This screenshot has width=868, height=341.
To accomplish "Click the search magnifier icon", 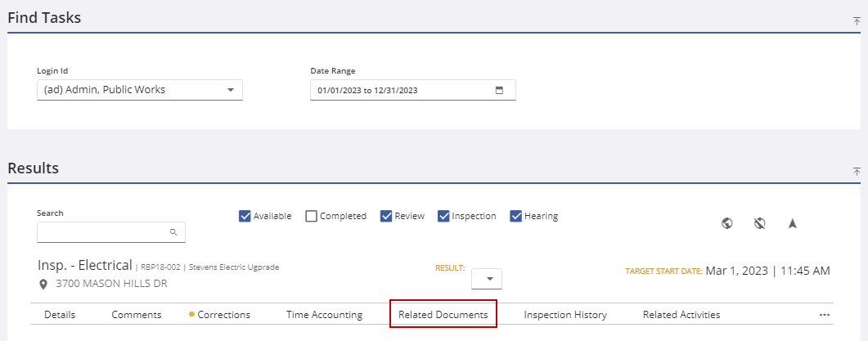I will click(173, 232).
